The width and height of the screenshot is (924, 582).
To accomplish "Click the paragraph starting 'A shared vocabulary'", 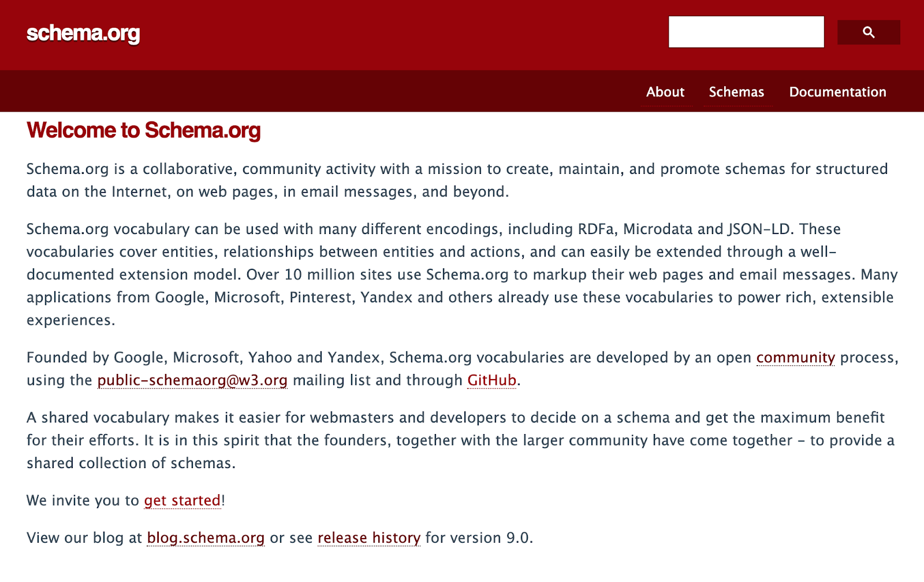I will coord(461,440).
